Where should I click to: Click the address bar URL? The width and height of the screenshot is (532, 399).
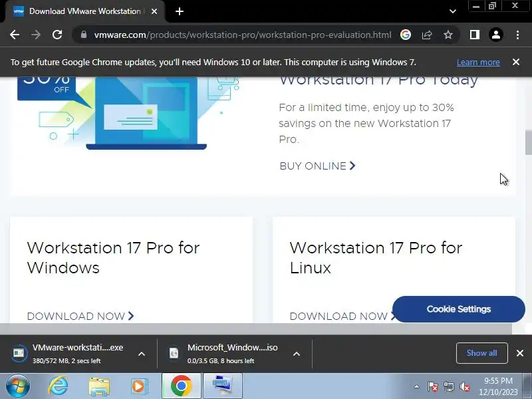point(243,35)
